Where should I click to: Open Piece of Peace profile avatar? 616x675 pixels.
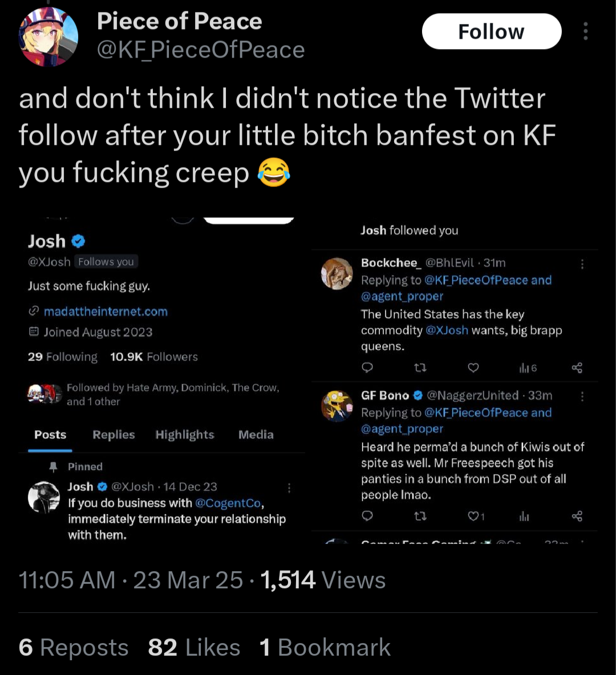click(x=48, y=37)
